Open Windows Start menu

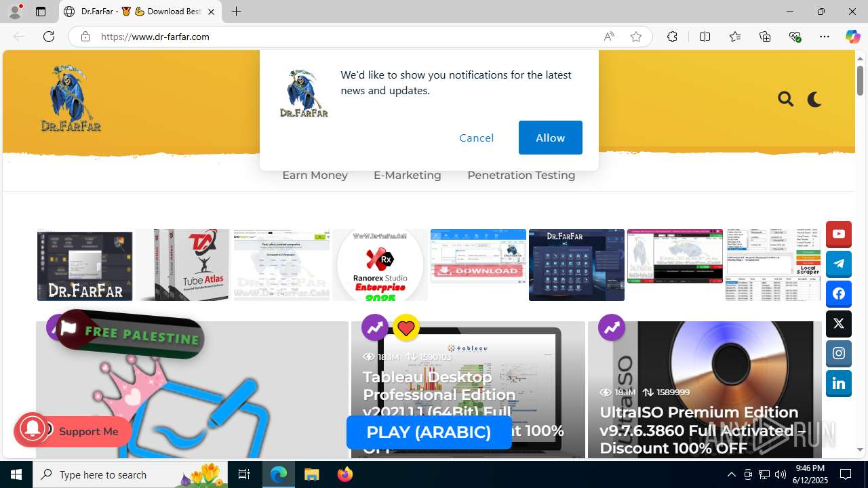[16, 474]
